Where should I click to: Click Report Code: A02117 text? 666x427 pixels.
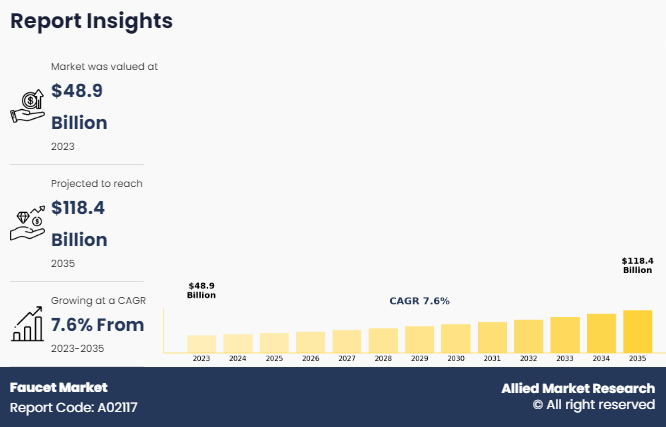tap(73, 408)
